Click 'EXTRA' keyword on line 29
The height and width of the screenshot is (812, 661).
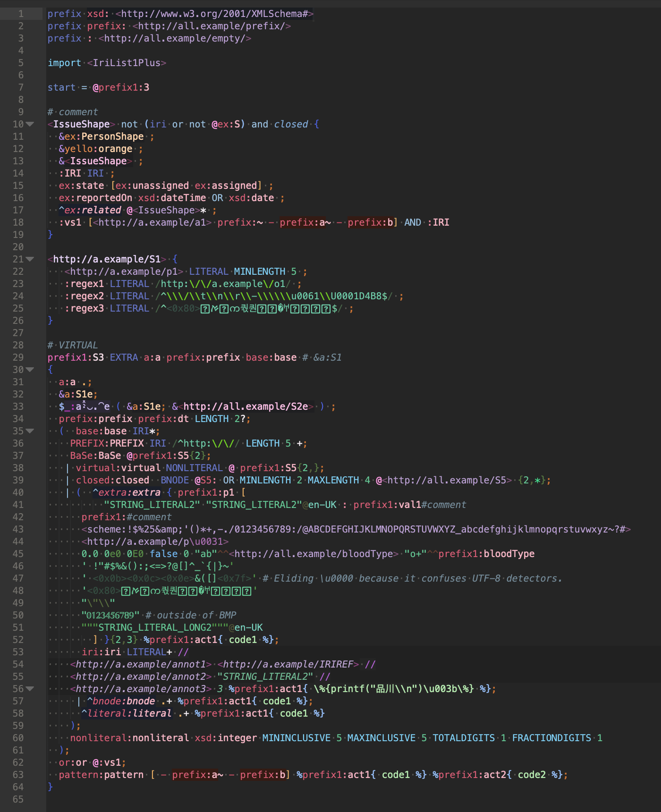pos(124,357)
